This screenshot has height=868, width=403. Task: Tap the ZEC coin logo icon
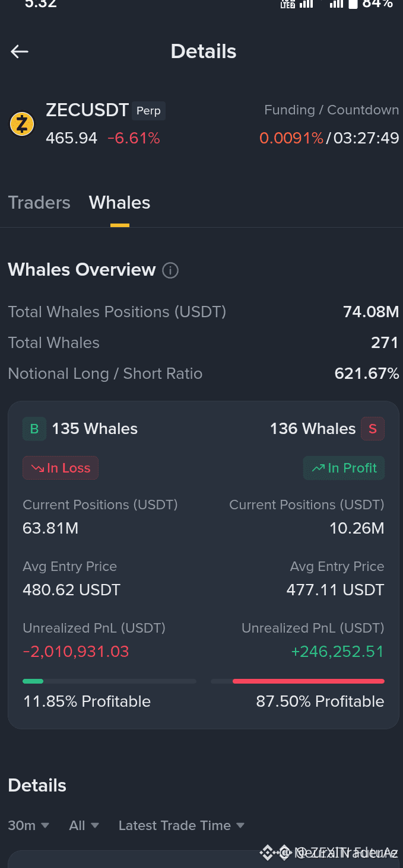click(22, 125)
